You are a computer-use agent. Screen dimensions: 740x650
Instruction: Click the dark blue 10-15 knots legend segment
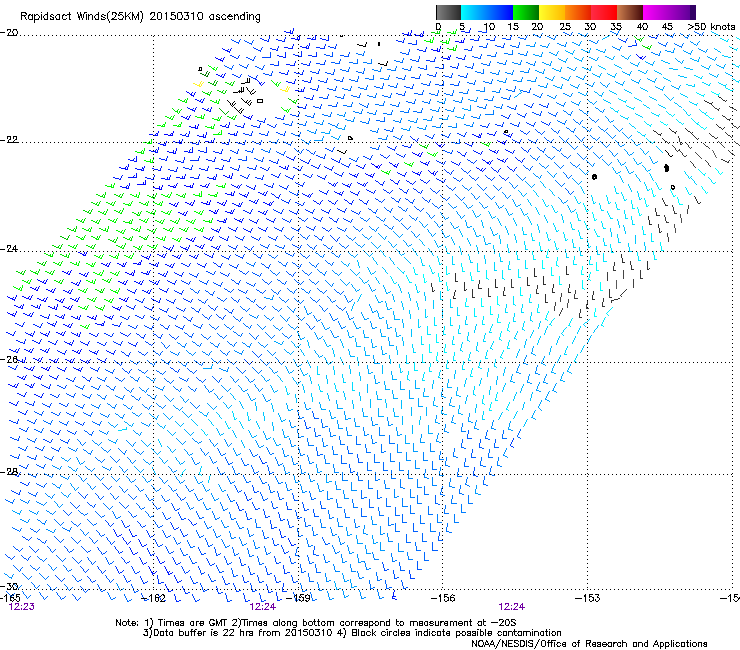coord(500,12)
